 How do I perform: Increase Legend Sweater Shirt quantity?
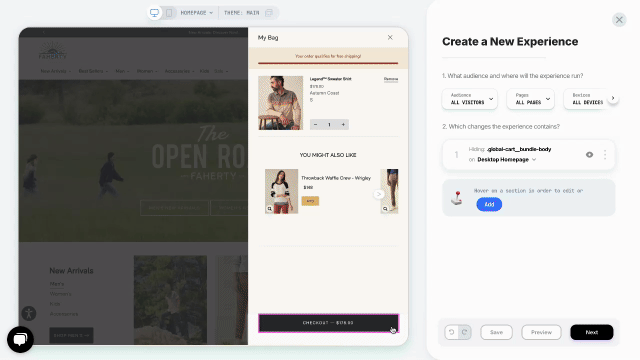click(x=343, y=124)
